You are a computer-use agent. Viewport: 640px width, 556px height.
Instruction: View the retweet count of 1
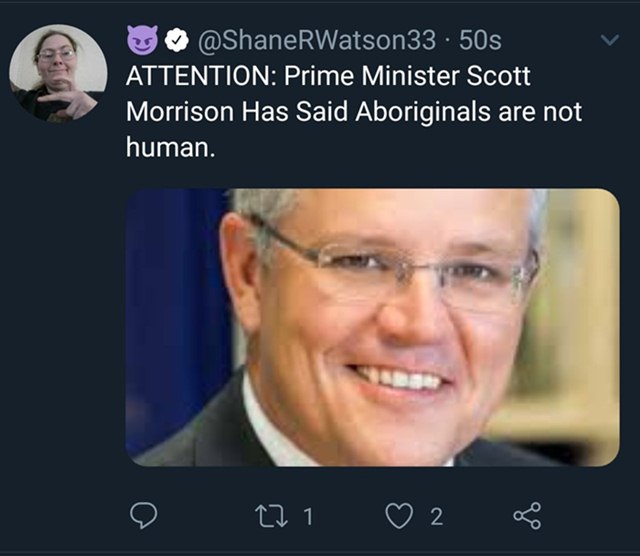309,516
